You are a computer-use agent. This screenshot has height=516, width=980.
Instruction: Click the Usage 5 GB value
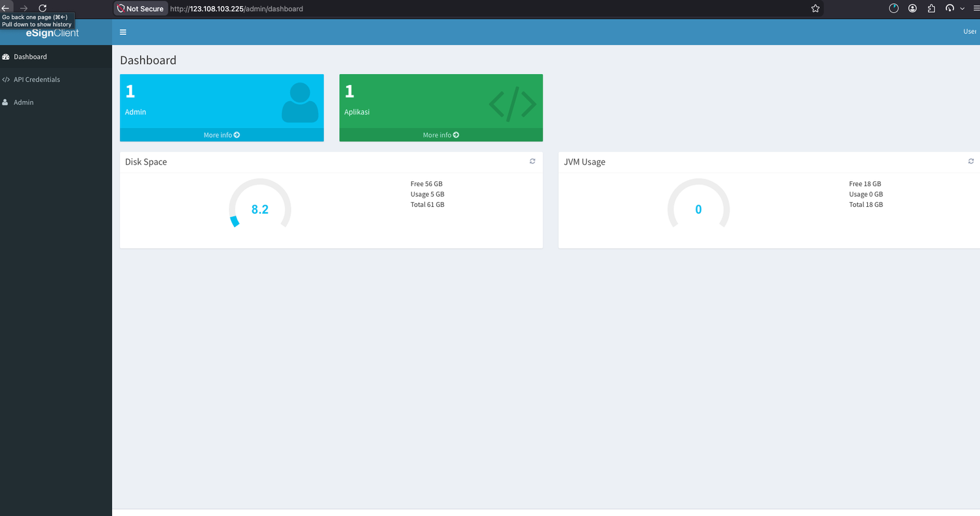point(428,194)
